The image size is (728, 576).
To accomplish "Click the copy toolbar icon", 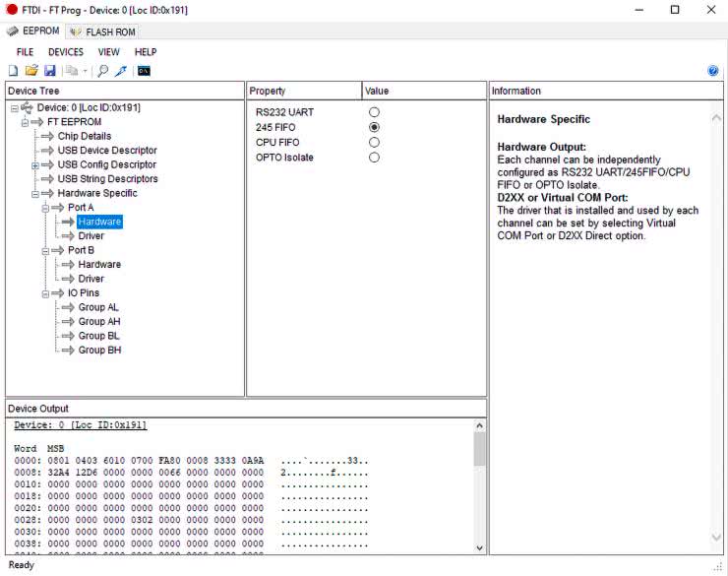I will pyautogui.click(x=72, y=71).
